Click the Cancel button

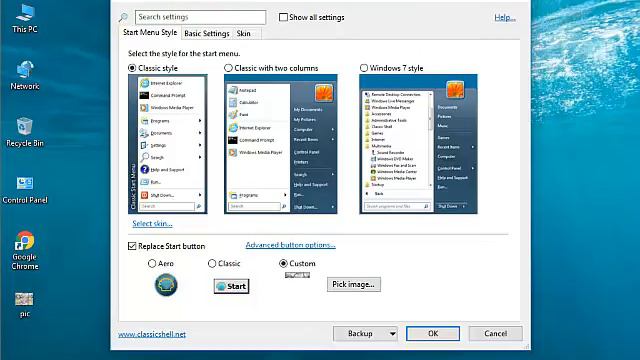(496, 334)
